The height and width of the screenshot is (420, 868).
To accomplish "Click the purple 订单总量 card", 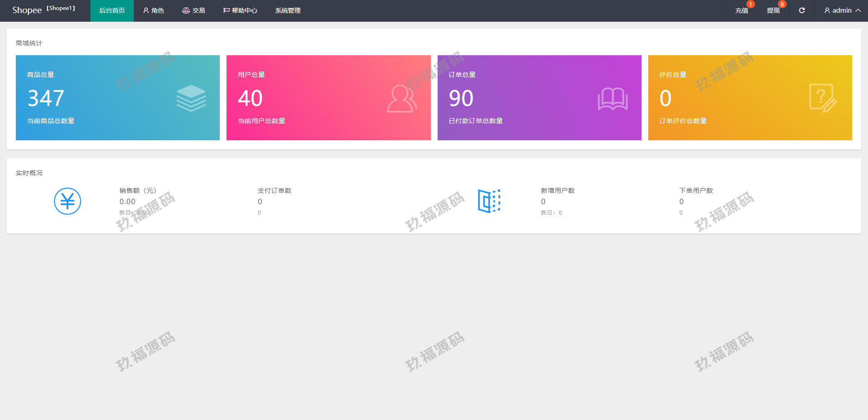I will pyautogui.click(x=539, y=98).
